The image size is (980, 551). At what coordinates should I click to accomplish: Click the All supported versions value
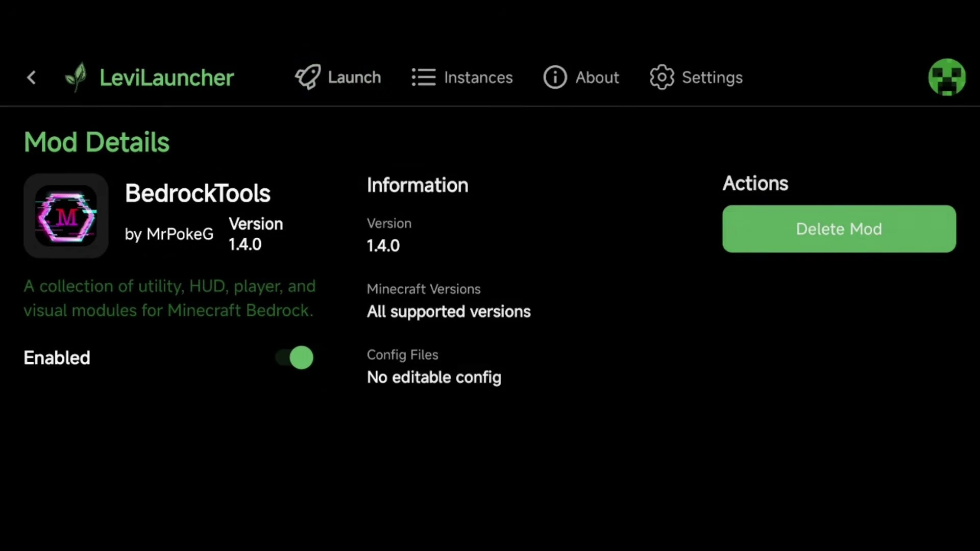pos(449,312)
